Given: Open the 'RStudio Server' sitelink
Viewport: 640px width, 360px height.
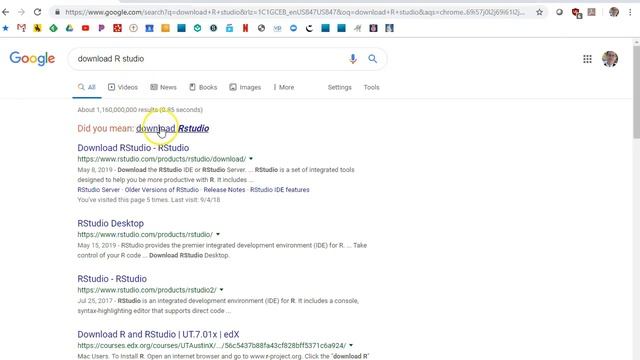Looking at the screenshot, I should (99, 190).
